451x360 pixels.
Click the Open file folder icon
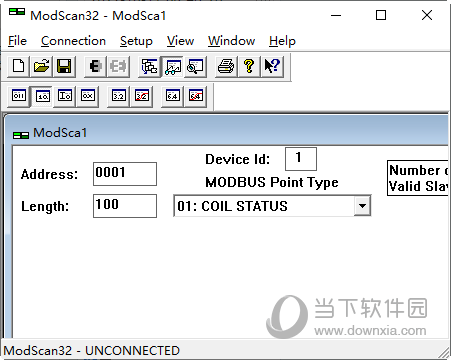pyautogui.click(x=41, y=66)
